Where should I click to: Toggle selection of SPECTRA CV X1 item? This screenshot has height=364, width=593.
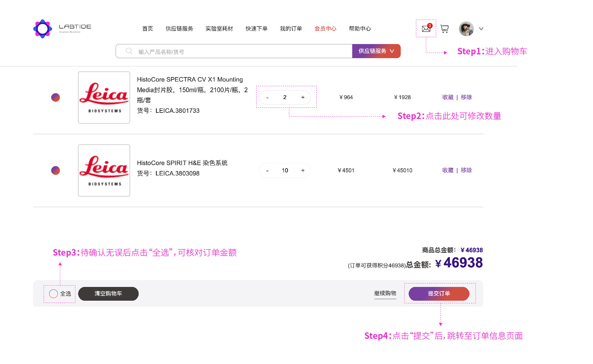(x=55, y=97)
